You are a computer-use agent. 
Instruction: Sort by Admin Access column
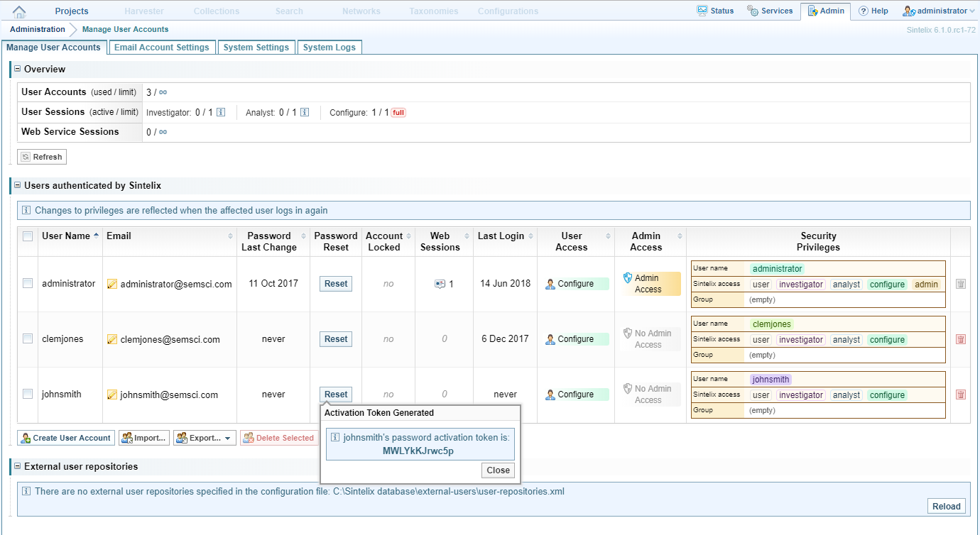tap(650, 241)
